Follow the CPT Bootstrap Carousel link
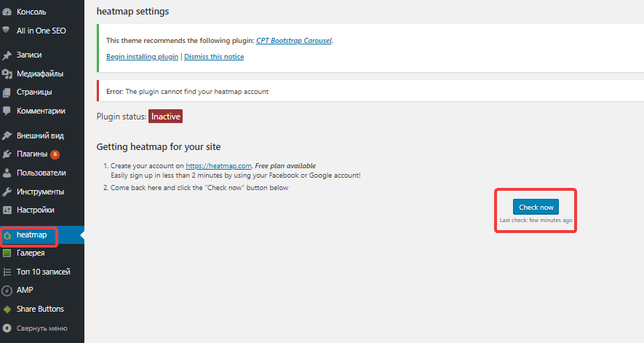This screenshot has height=343, width=644. point(294,41)
